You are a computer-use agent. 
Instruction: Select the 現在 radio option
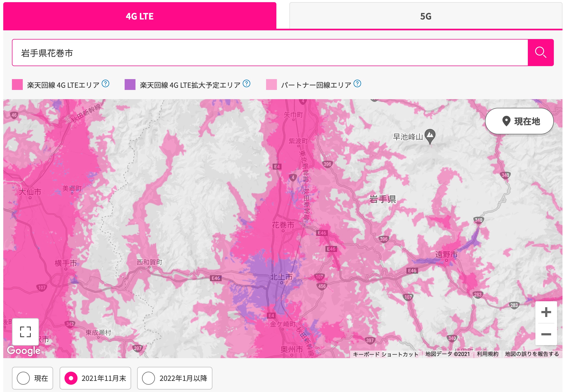24,378
